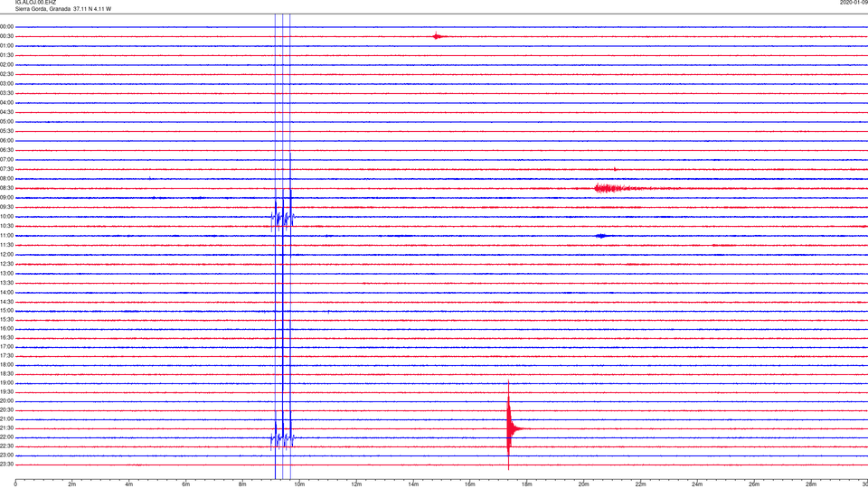Select the 07:30 trace time label
Screen dimensions: 868x488
click(x=6, y=169)
